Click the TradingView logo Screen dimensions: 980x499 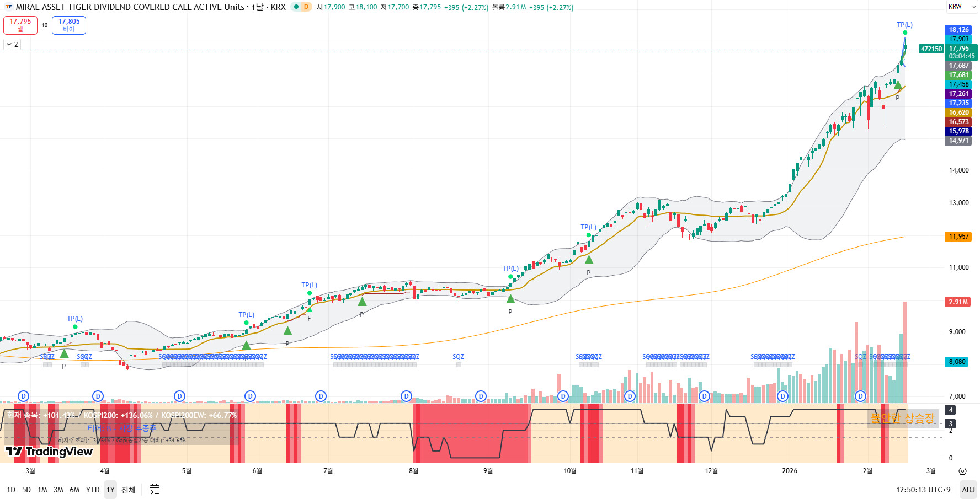(49, 452)
